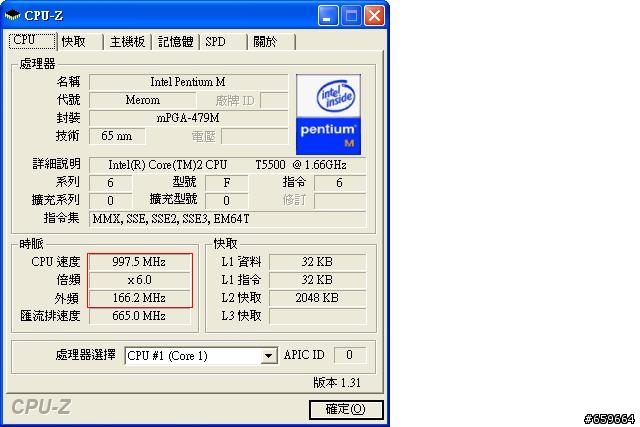
Task: Click the 2048 KB L2 cache value
Action: (318, 298)
